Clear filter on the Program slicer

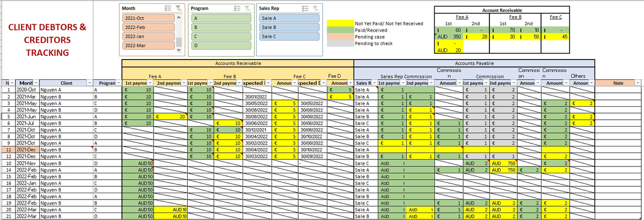[247, 9]
